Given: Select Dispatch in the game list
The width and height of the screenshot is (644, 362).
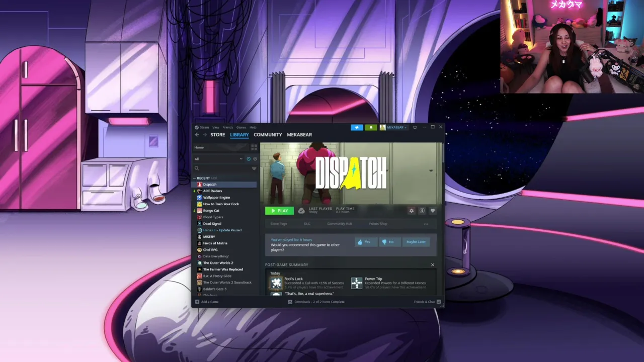Looking at the screenshot, I should 224,185.
